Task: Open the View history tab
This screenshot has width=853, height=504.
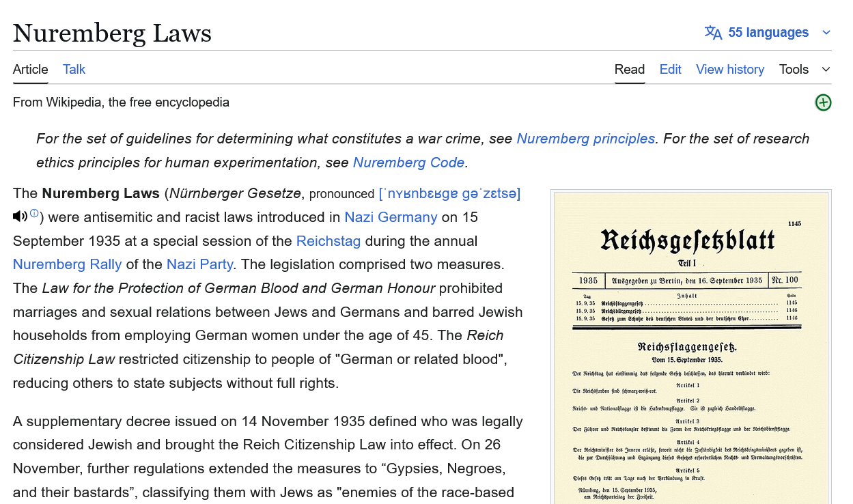Action: coord(729,69)
